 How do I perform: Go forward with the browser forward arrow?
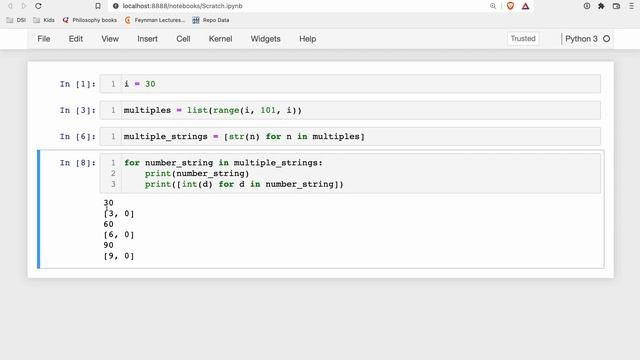[x=24, y=6]
